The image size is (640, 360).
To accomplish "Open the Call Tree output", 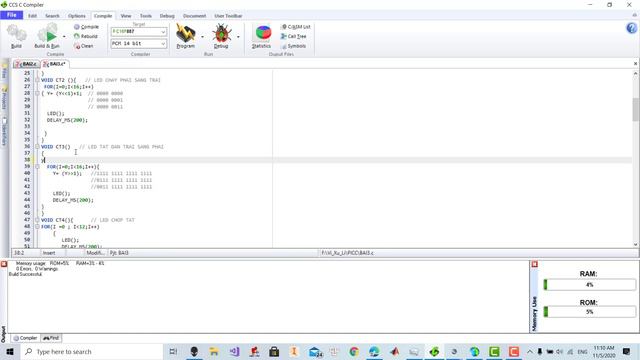I will (x=293, y=36).
